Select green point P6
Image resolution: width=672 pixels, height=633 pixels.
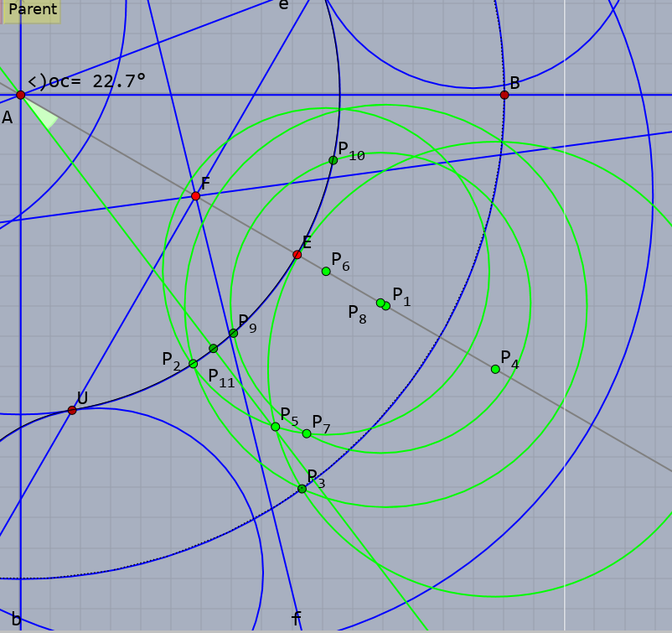(326, 271)
